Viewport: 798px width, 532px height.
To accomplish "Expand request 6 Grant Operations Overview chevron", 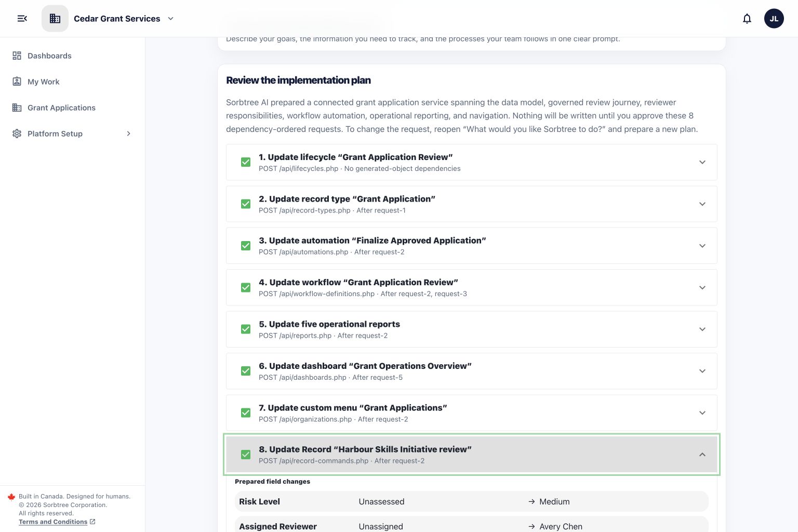I will click(x=702, y=371).
